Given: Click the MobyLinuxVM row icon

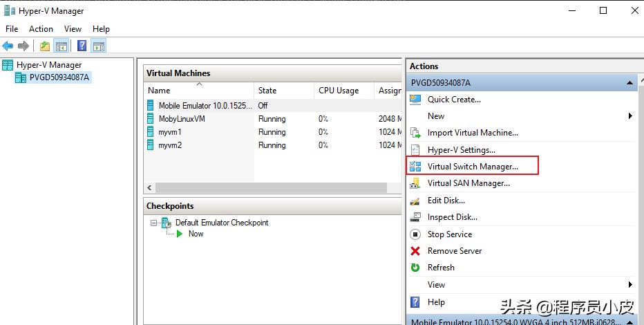Looking at the screenshot, I should click(x=151, y=119).
